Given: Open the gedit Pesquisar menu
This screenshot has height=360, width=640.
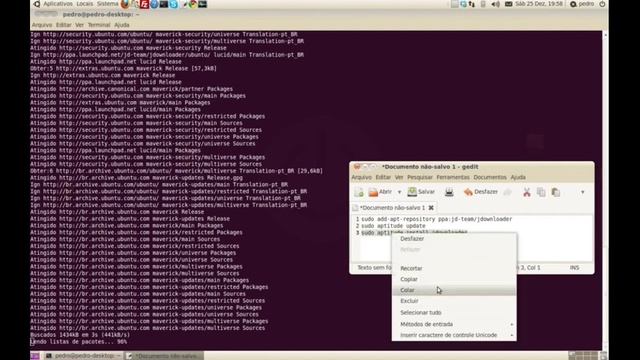Looking at the screenshot, I should pos(420,177).
